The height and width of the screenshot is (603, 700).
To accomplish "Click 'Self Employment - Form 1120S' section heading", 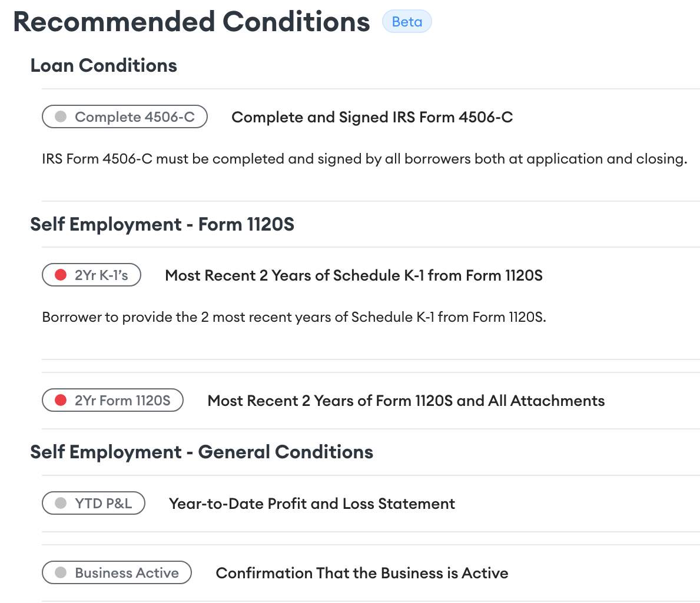I will pos(162,224).
